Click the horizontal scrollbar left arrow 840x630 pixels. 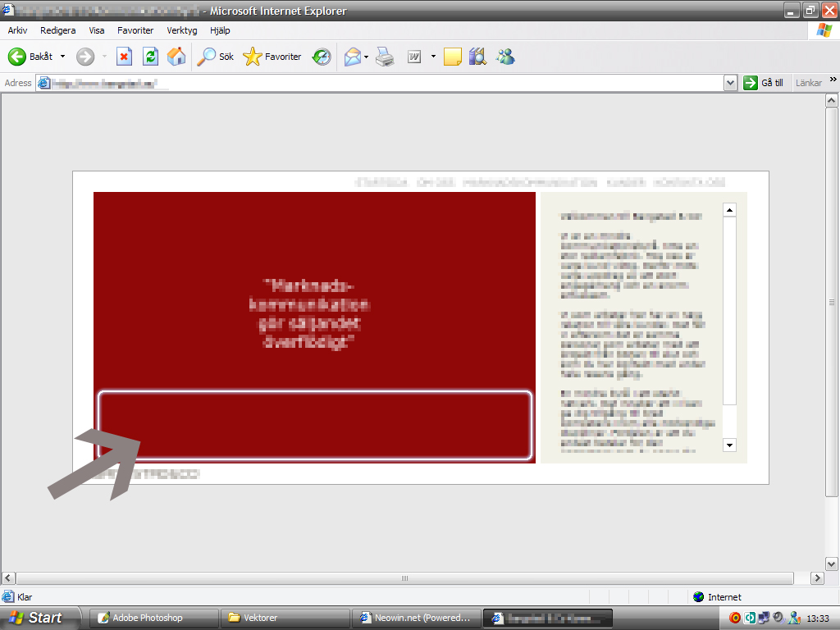(x=8, y=578)
